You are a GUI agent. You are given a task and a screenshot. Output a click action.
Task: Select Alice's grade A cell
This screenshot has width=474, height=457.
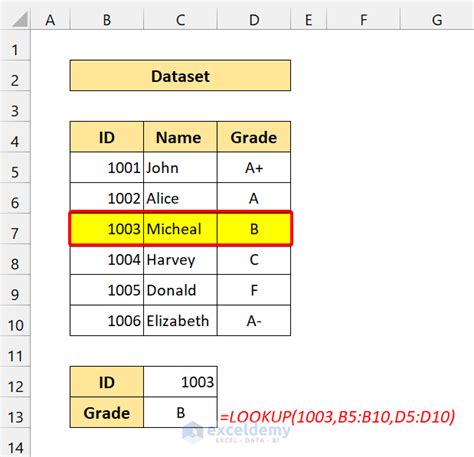point(254,198)
